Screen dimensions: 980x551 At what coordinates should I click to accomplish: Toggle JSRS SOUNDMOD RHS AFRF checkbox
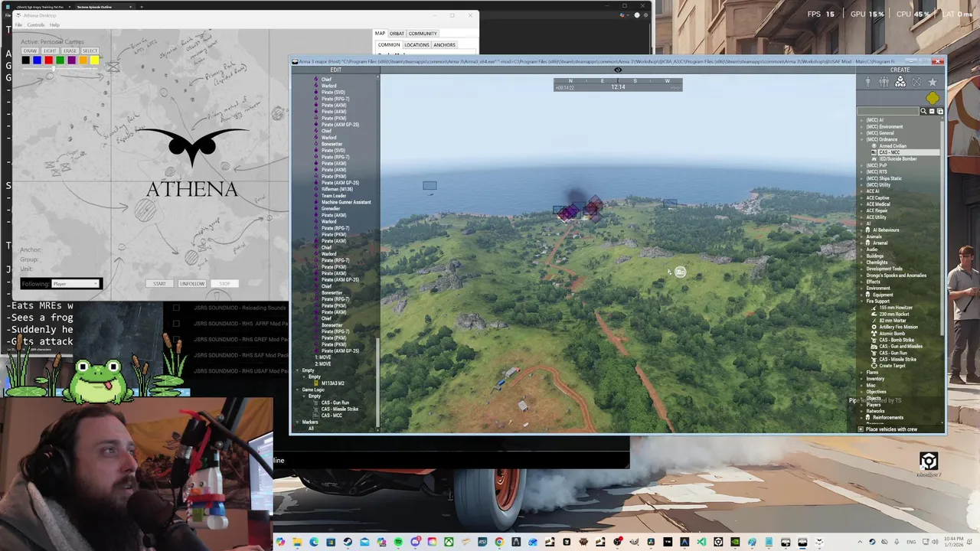(x=176, y=323)
